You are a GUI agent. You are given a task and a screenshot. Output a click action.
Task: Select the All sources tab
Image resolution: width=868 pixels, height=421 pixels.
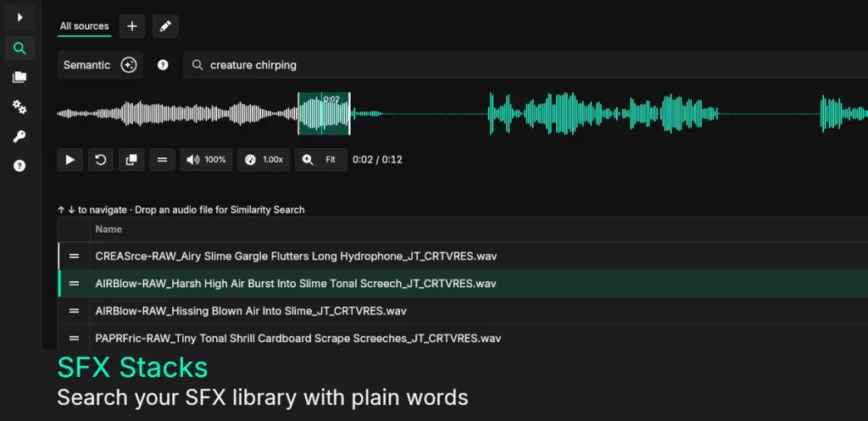(x=84, y=26)
